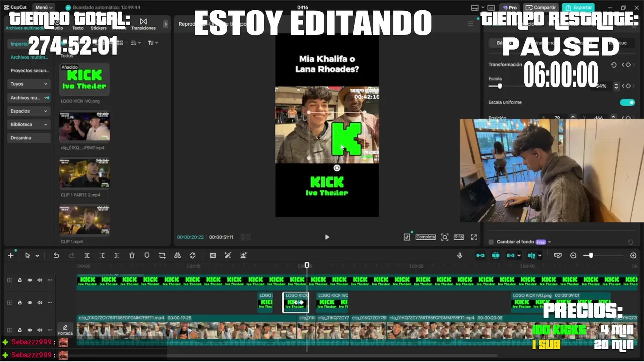Screen dimensions: 644x362
Task: Zoom out the timeline with minus magnifier
Action: [x=573, y=255]
